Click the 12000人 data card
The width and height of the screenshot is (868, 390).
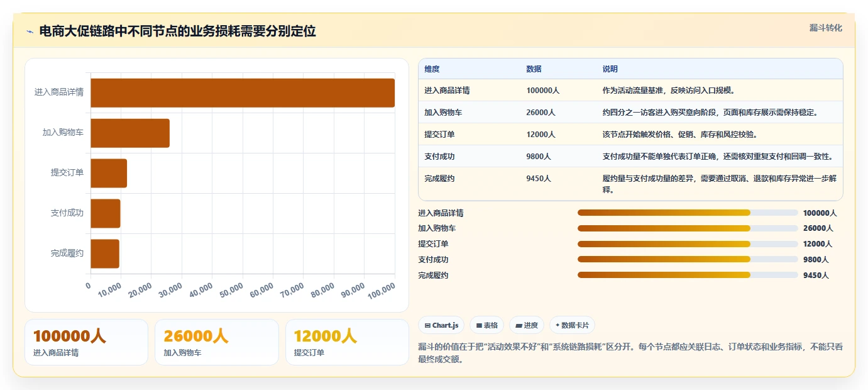click(347, 342)
